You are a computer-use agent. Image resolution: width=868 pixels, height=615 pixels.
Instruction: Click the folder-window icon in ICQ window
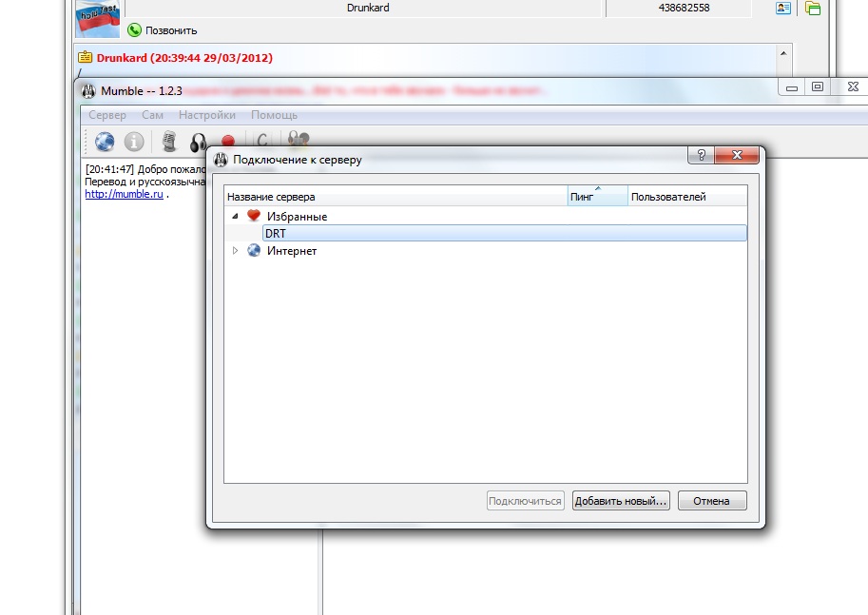click(813, 8)
